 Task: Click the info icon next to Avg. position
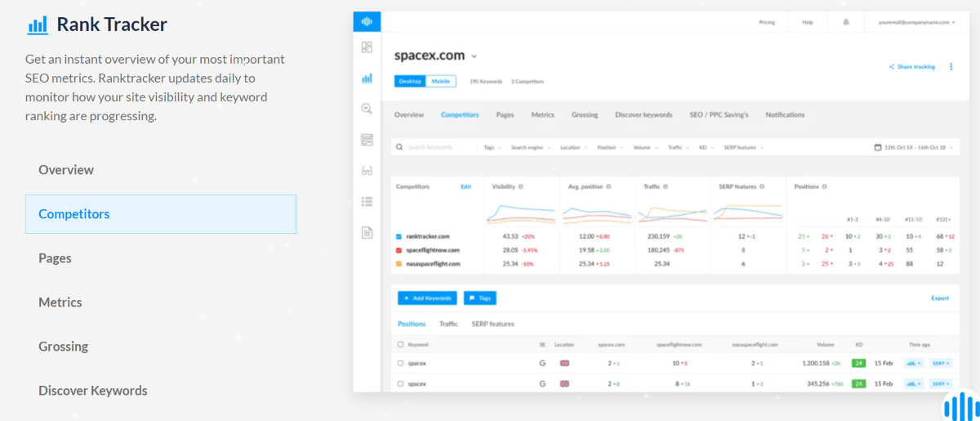click(608, 186)
